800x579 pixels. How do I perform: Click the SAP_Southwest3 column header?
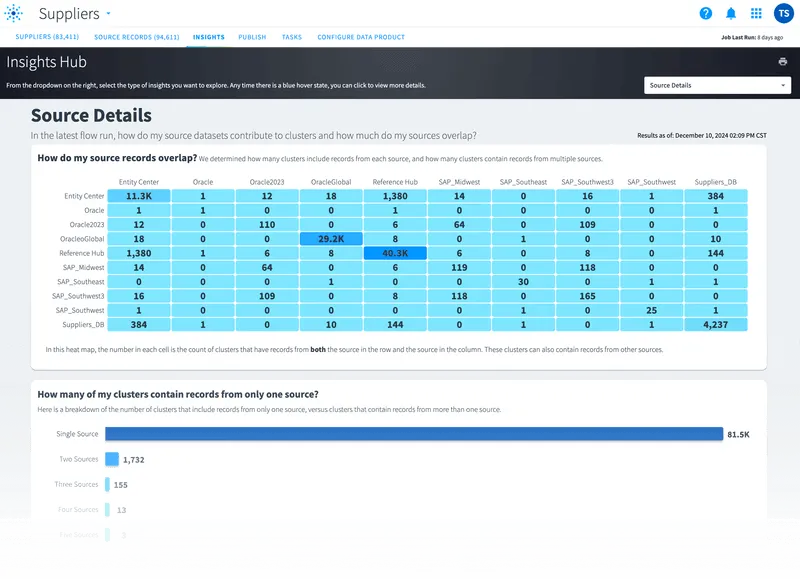(x=587, y=182)
